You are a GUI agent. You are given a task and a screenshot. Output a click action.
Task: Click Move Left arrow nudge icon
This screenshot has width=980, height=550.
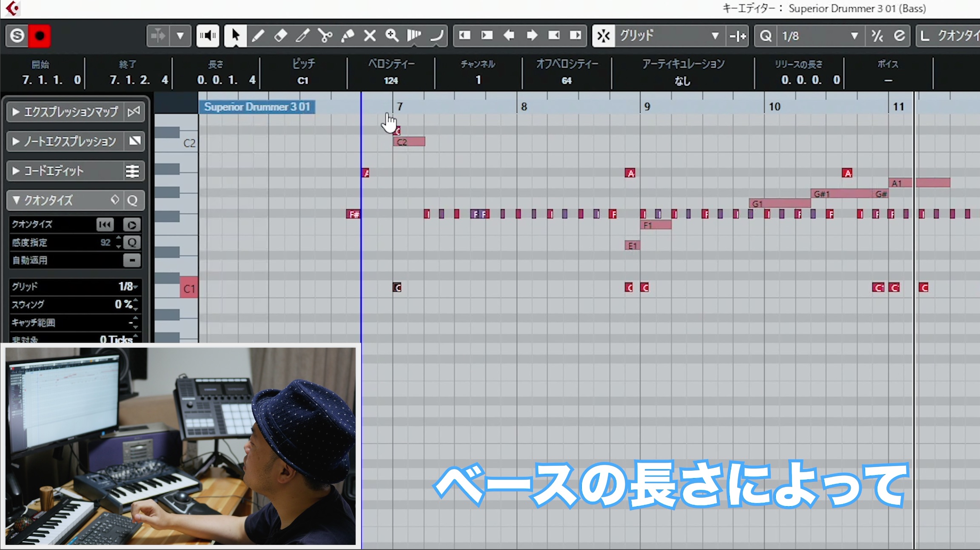509,36
